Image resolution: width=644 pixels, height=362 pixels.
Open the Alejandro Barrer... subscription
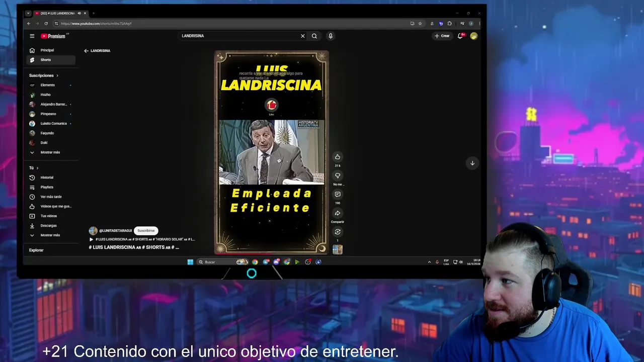click(x=51, y=104)
